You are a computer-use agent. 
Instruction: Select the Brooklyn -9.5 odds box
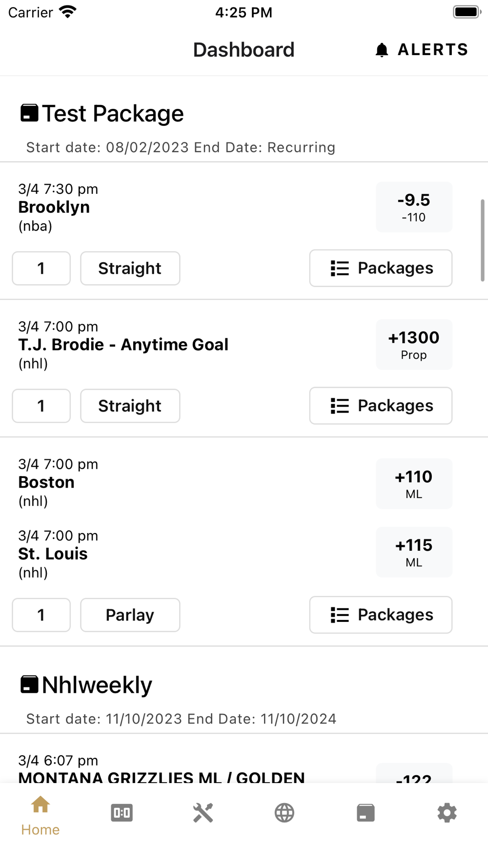(x=414, y=207)
